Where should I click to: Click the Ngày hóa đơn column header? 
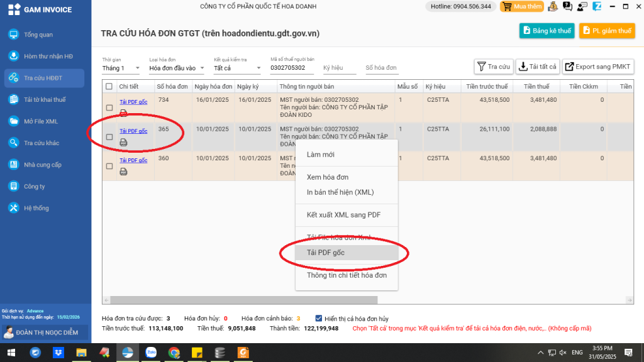coord(214,87)
